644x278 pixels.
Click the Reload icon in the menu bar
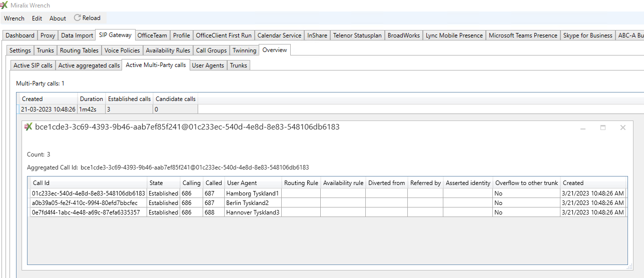78,18
